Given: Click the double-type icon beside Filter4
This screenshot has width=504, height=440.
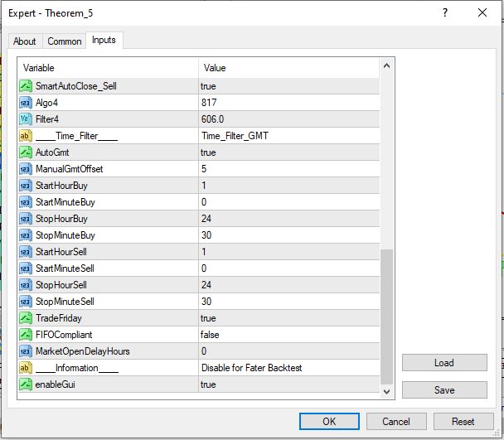Looking at the screenshot, I should click(26, 119).
